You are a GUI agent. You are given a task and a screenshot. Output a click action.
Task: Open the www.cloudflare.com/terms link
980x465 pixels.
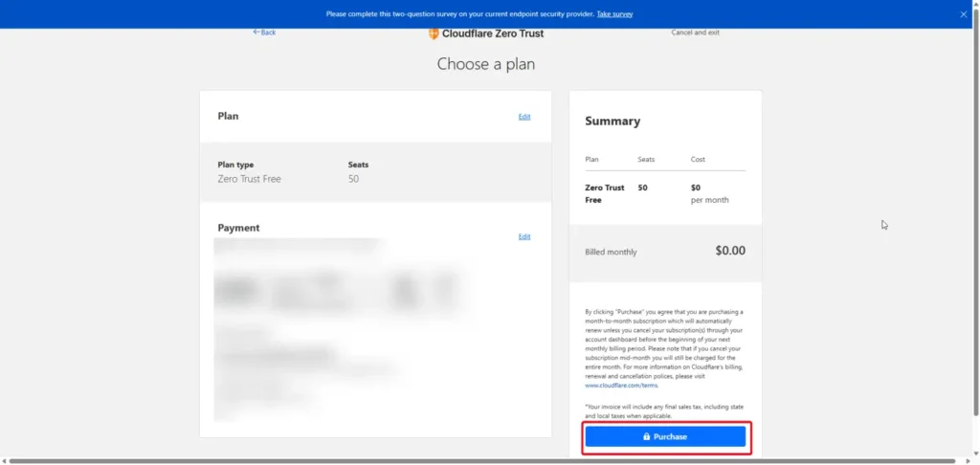tap(621, 386)
